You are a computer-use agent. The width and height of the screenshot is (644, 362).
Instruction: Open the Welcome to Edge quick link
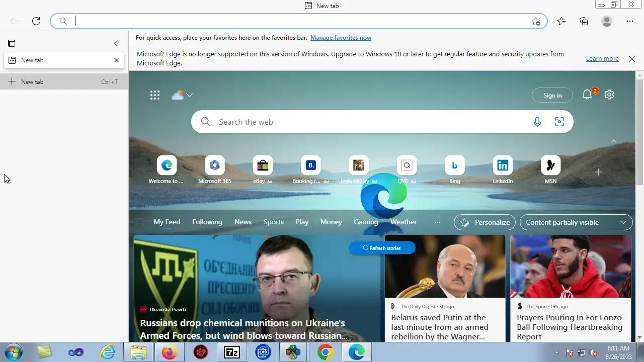[x=167, y=170]
